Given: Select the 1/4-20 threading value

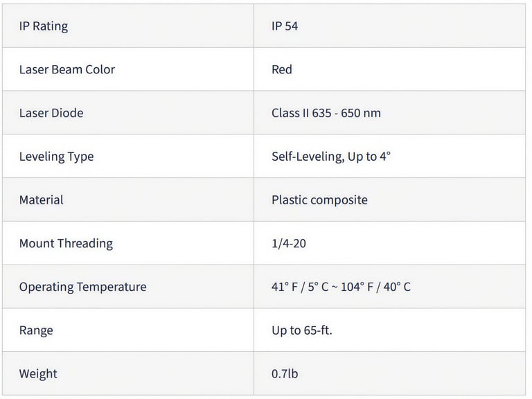Looking at the screenshot, I should tap(289, 243).
